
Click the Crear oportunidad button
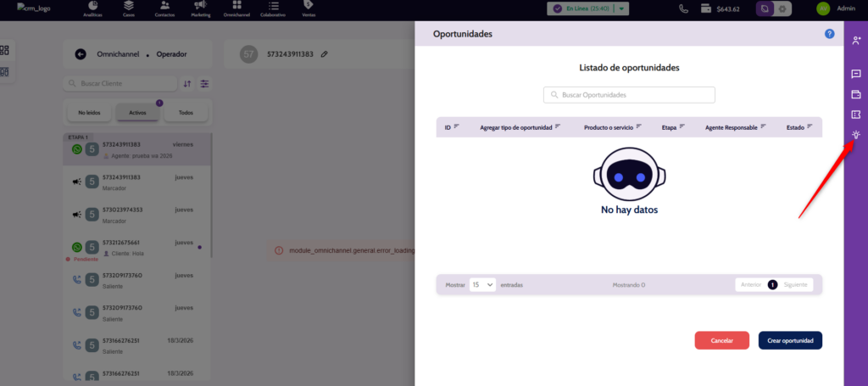click(790, 340)
